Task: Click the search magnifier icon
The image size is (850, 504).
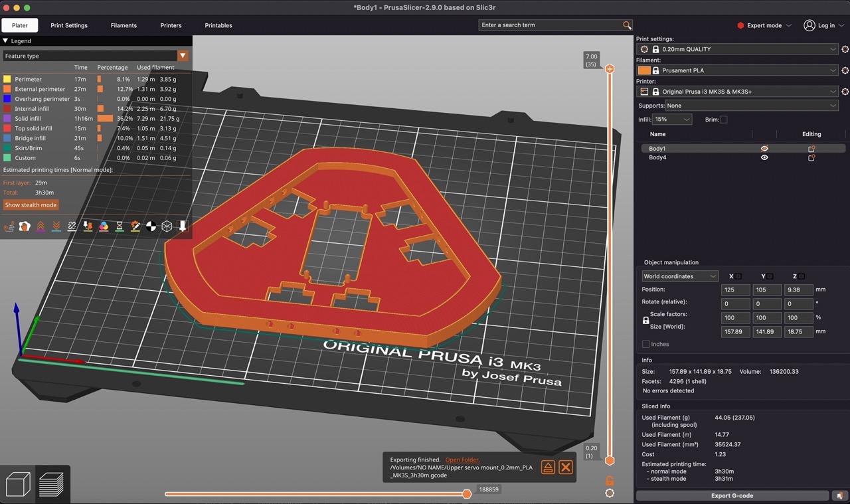Action: click(x=627, y=25)
